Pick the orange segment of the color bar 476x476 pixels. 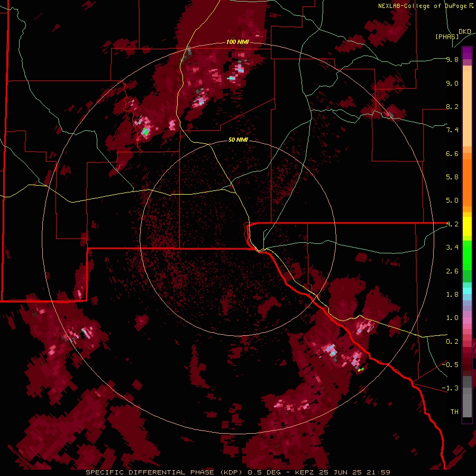coord(467,182)
